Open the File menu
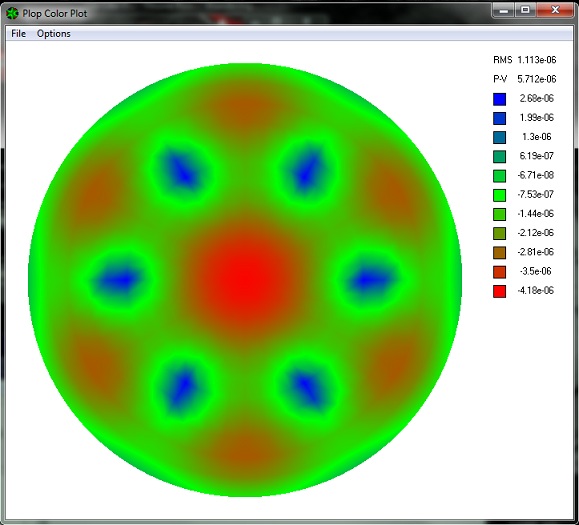Image resolution: width=579 pixels, height=525 pixels. click(x=18, y=34)
